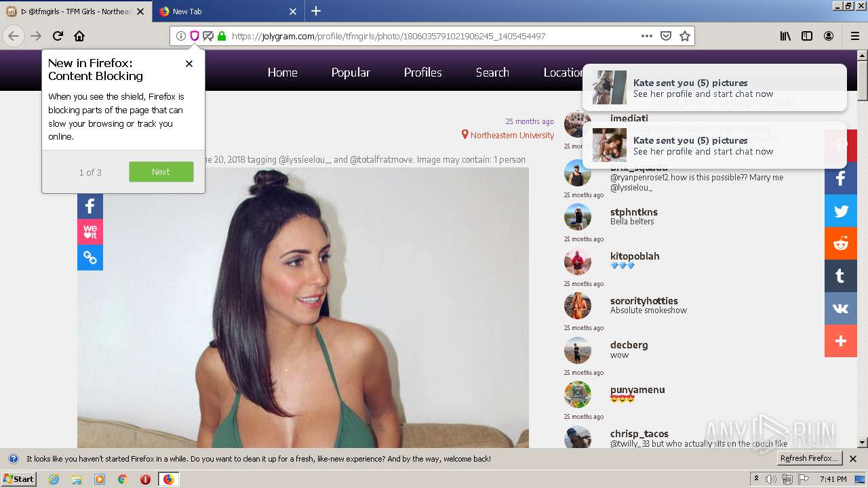Open decberg commenter profile
Viewport: 868px width, 488px height.
pyautogui.click(x=629, y=345)
